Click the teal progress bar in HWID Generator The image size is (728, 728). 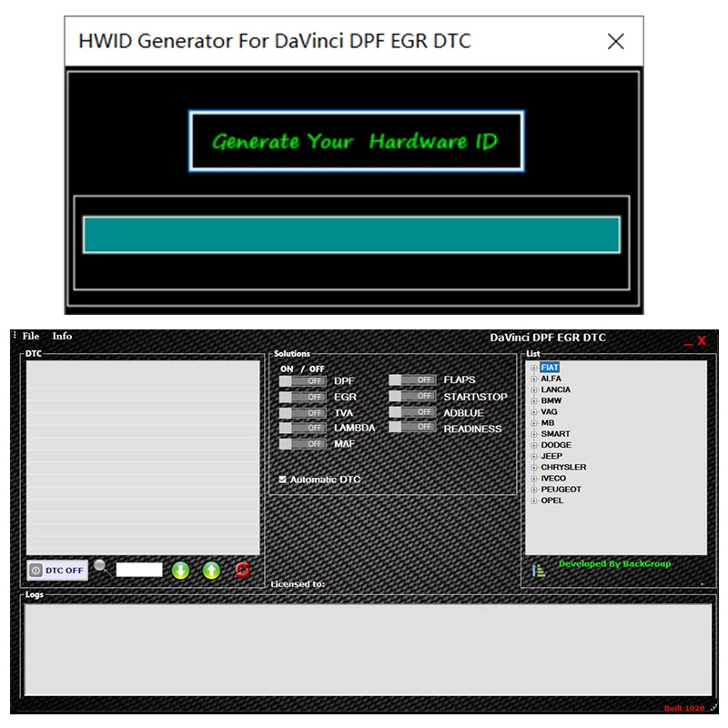tap(353, 234)
